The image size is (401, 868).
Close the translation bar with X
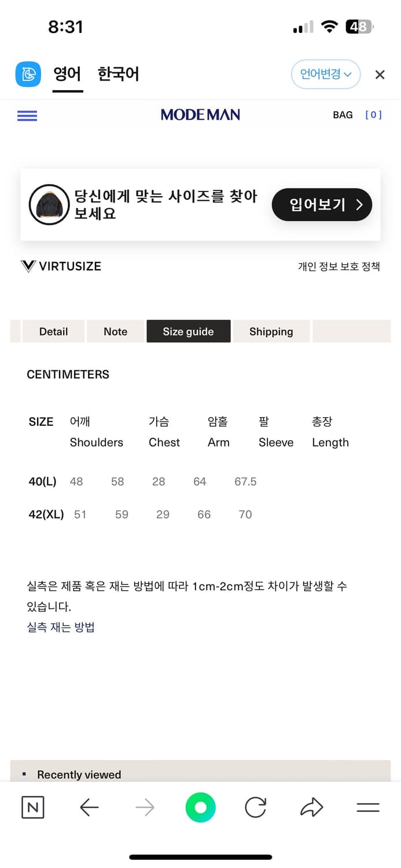380,75
